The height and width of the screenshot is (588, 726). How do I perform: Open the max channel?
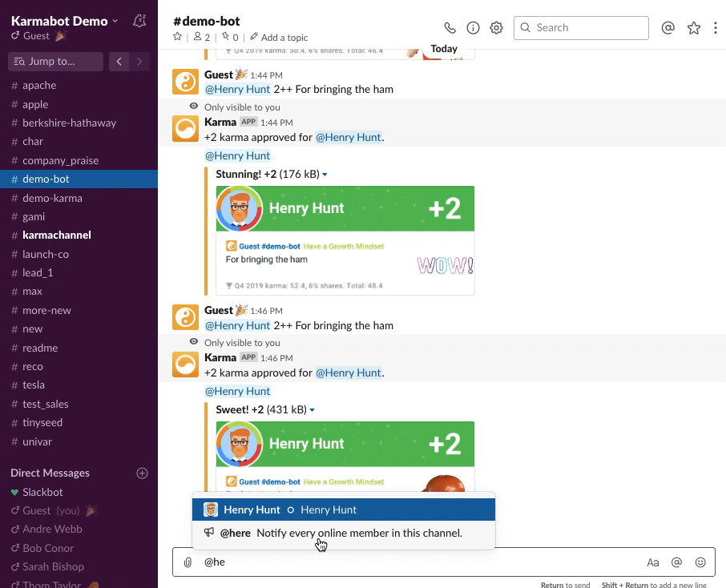79,292
